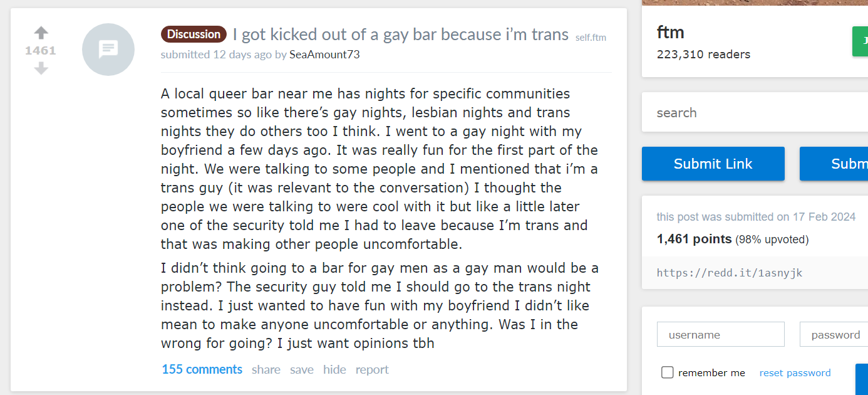Open the self.ftm domain link
Image resolution: width=868 pixels, height=395 pixels.
point(591,38)
